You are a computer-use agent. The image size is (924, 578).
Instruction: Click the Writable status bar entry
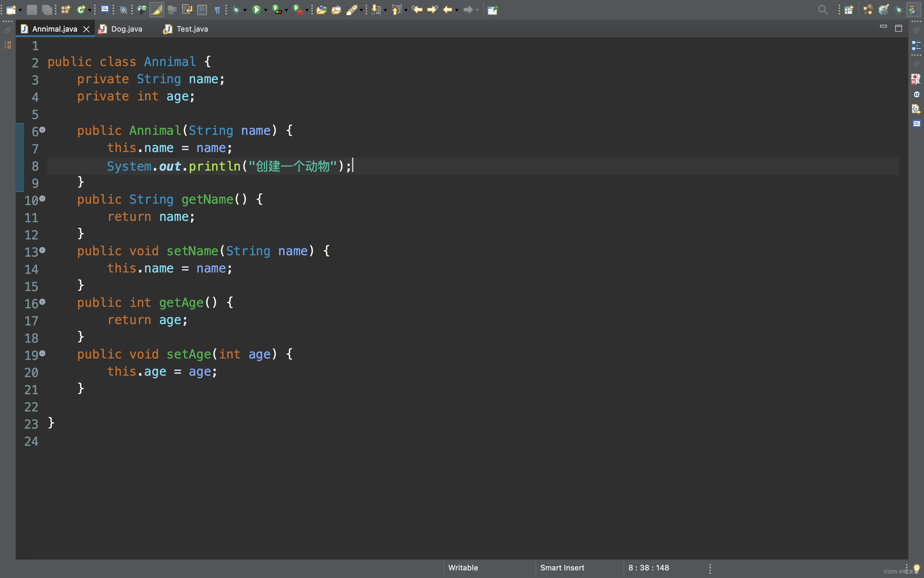tap(463, 568)
